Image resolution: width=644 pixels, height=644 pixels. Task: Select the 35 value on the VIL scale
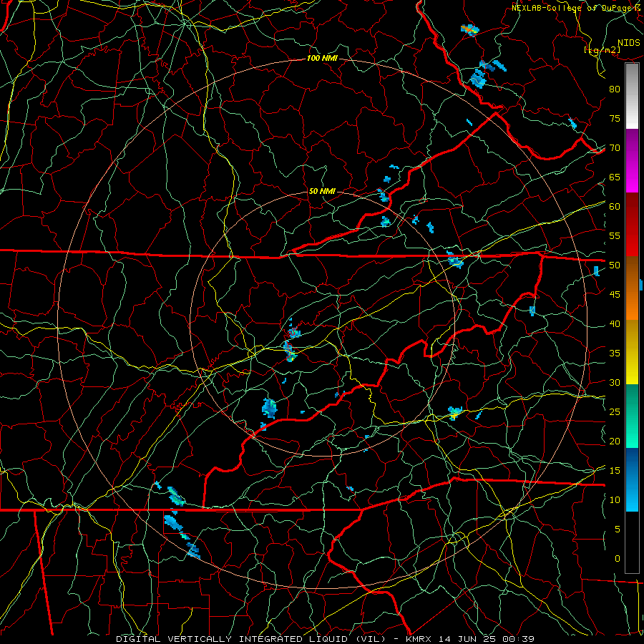click(x=615, y=353)
